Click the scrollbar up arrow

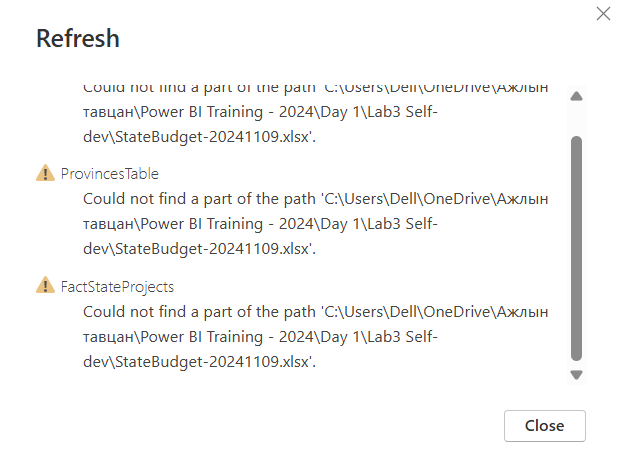point(576,96)
